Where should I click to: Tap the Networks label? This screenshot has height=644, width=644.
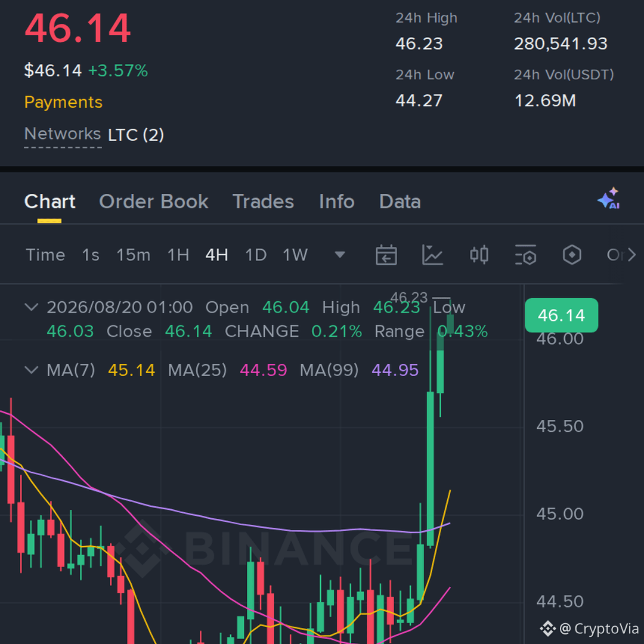pyautogui.click(x=63, y=134)
